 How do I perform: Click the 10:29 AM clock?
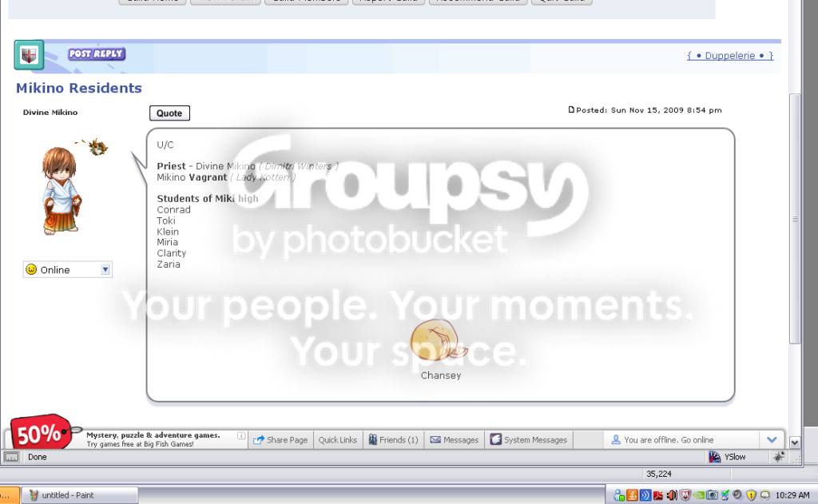click(792, 495)
